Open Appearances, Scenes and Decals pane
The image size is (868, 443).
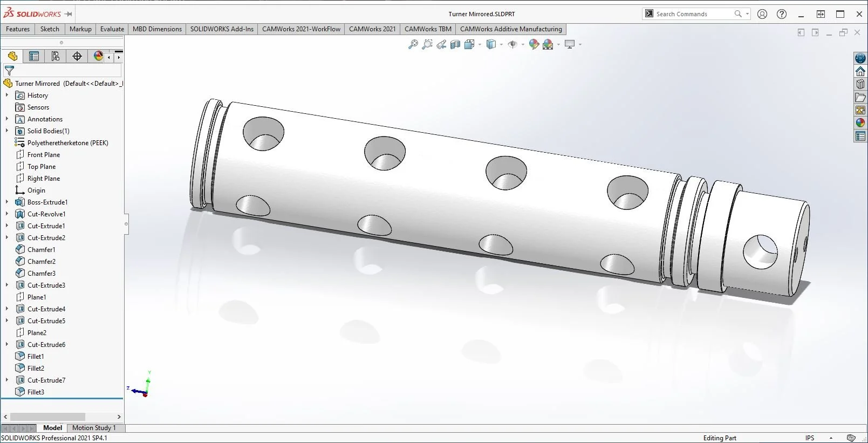pyautogui.click(x=860, y=123)
